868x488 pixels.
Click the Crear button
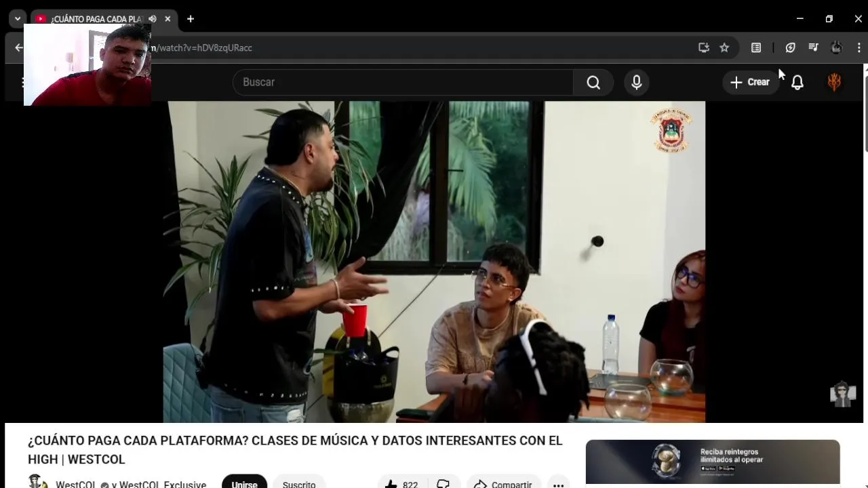coord(750,82)
